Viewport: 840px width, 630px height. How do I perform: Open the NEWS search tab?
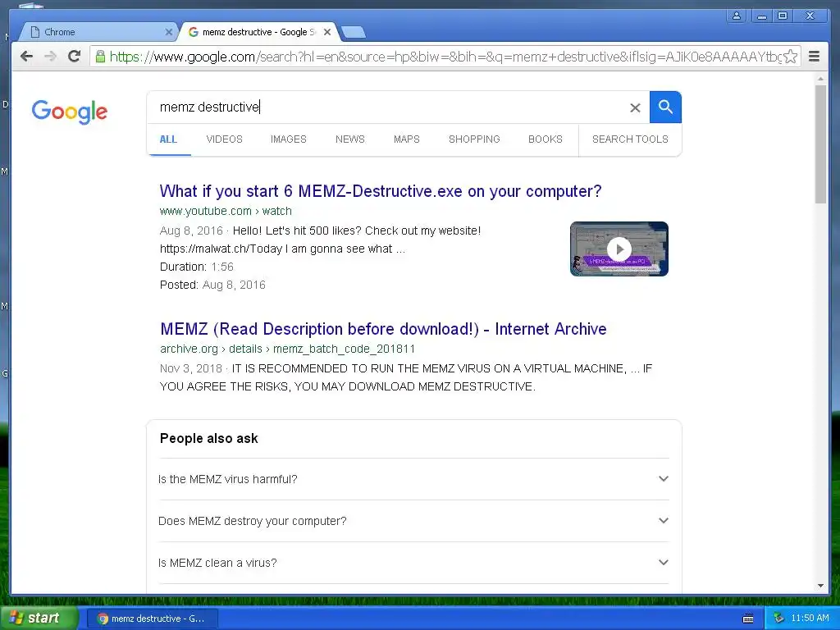(x=349, y=139)
